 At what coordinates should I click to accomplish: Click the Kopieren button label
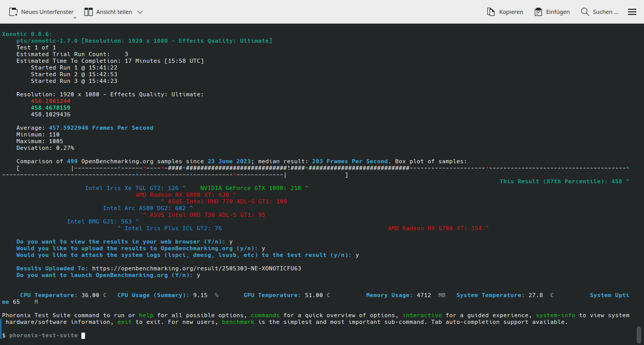point(511,12)
